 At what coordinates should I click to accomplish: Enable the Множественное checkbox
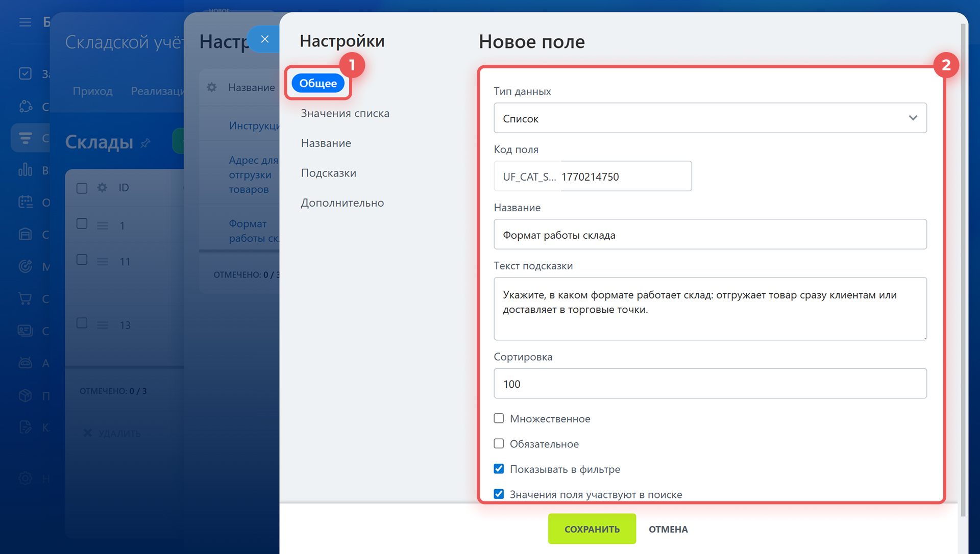[499, 418]
